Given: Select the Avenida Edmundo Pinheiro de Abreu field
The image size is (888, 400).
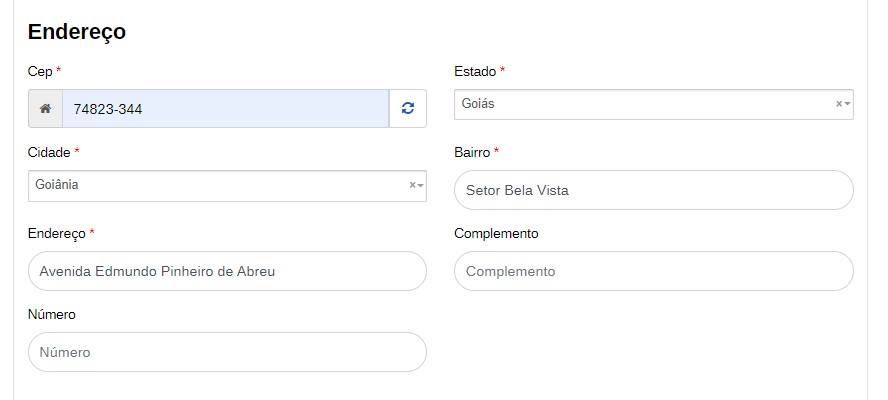Looking at the screenshot, I should pos(227,271).
